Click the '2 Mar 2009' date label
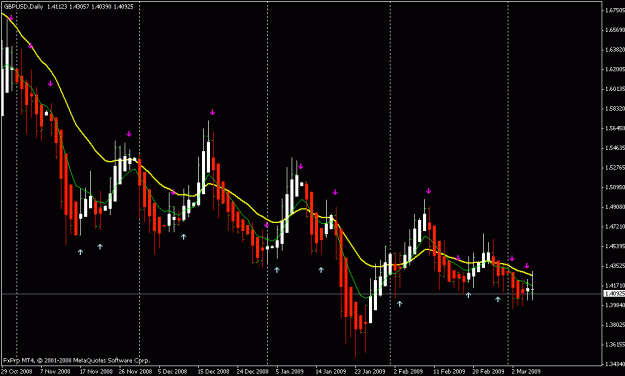The image size is (625, 376). pyautogui.click(x=526, y=371)
